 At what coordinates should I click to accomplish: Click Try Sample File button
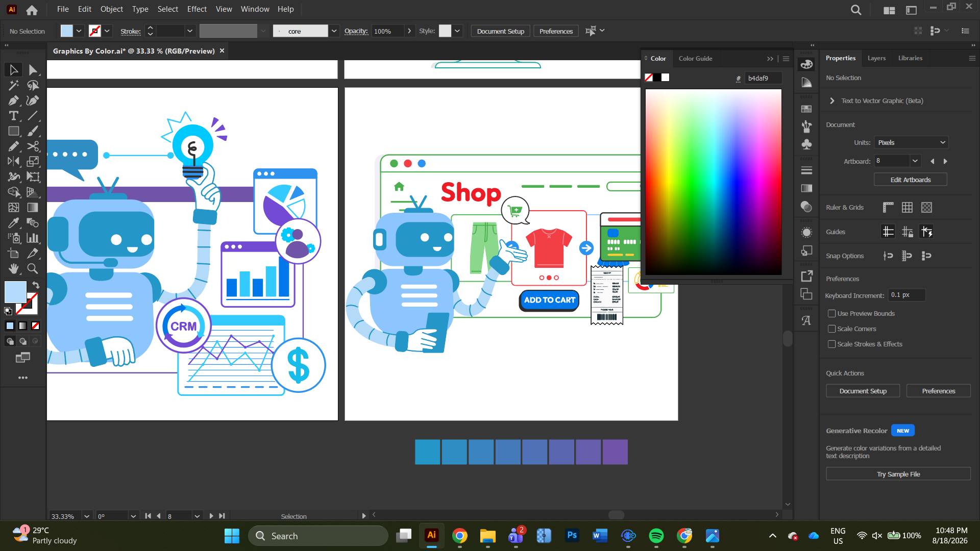coord(898,474)
